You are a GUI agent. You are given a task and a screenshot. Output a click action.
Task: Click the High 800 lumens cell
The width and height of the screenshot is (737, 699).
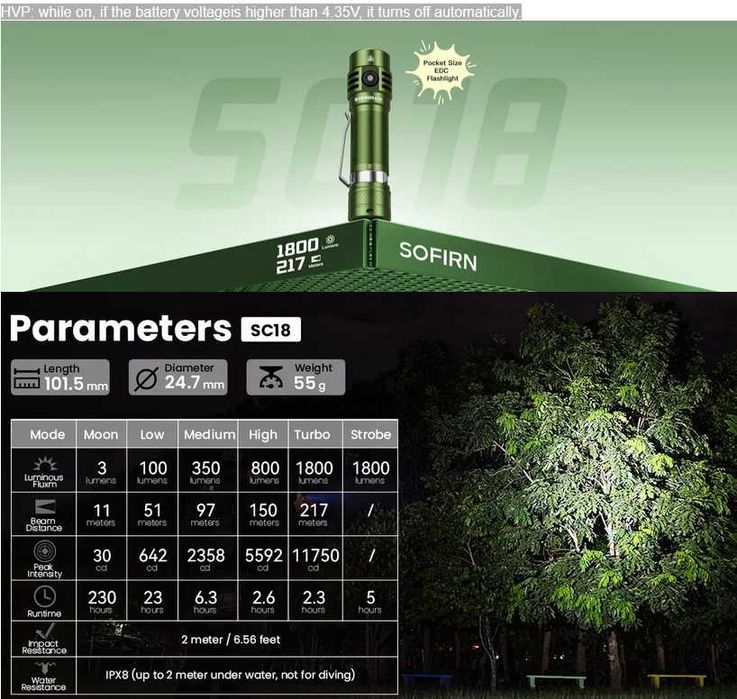pos(264,471)
